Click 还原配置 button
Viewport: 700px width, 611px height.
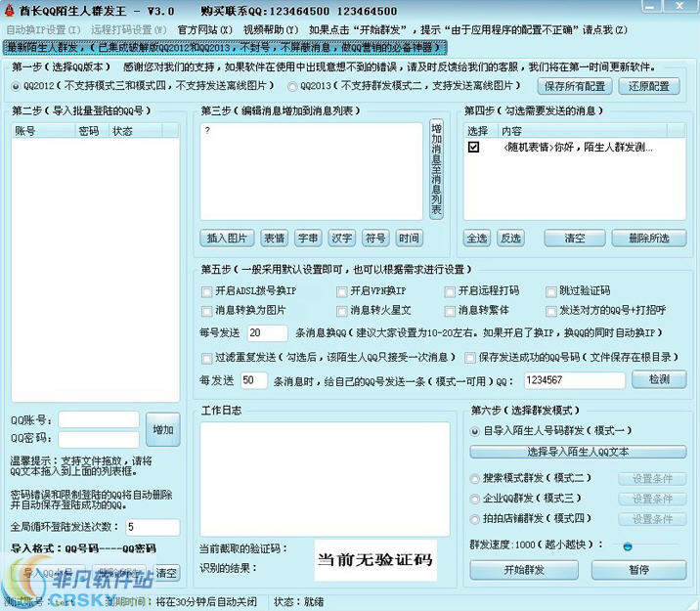click(649, 86)
